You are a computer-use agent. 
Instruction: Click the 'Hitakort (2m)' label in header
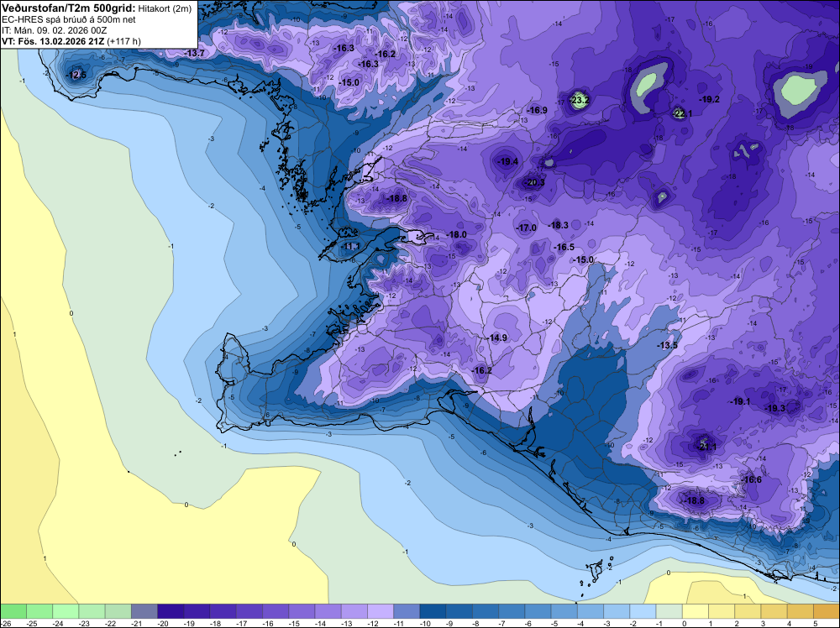pos(165,8)
